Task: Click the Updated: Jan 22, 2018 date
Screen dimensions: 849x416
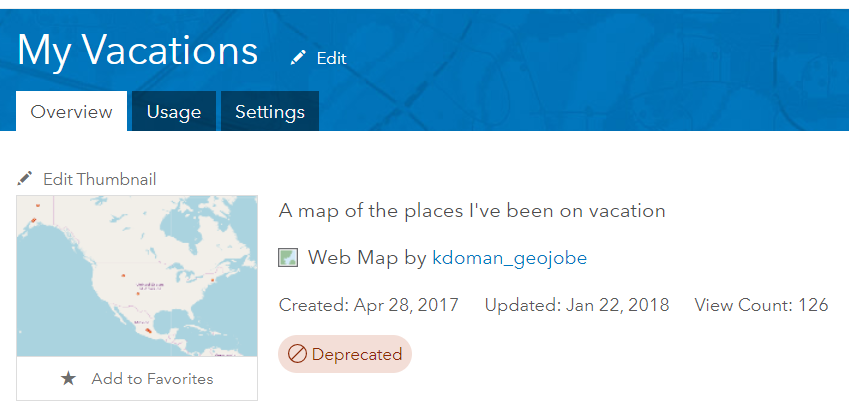Action: (x=577, y=305)
